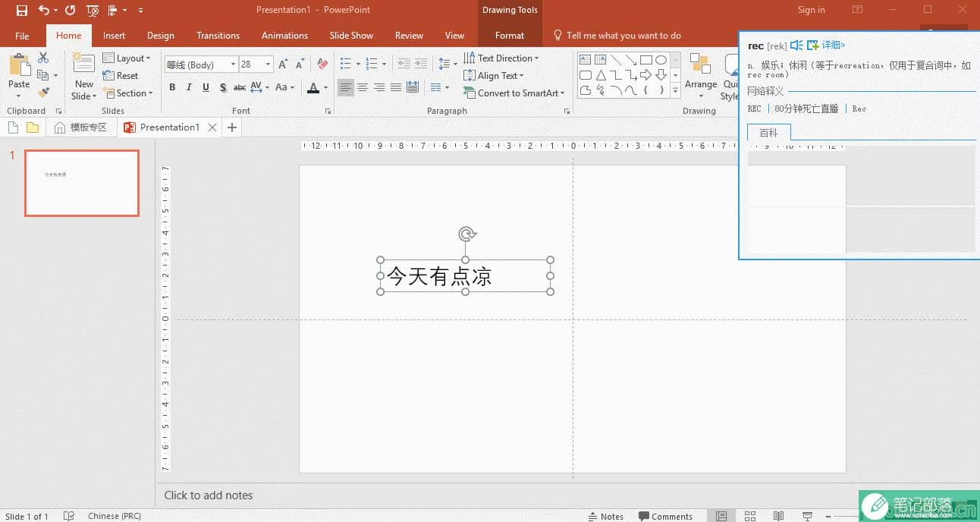Click the new blank document icon in tab bar
980x522 pixels.
tap(13, 127)
